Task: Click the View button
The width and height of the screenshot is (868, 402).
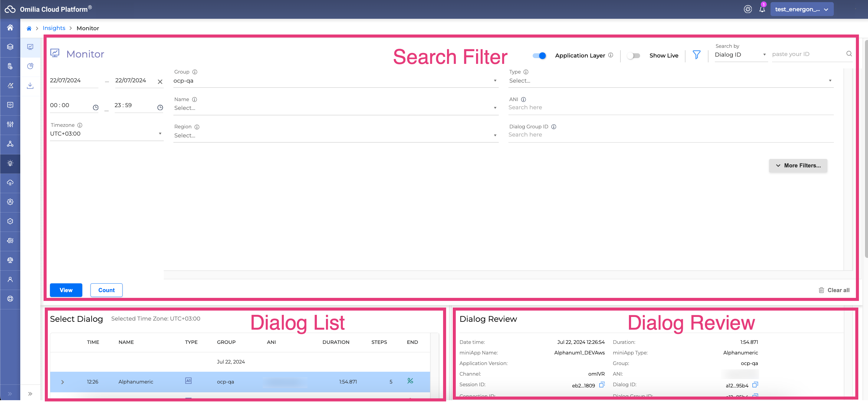Action: point(66,290)
